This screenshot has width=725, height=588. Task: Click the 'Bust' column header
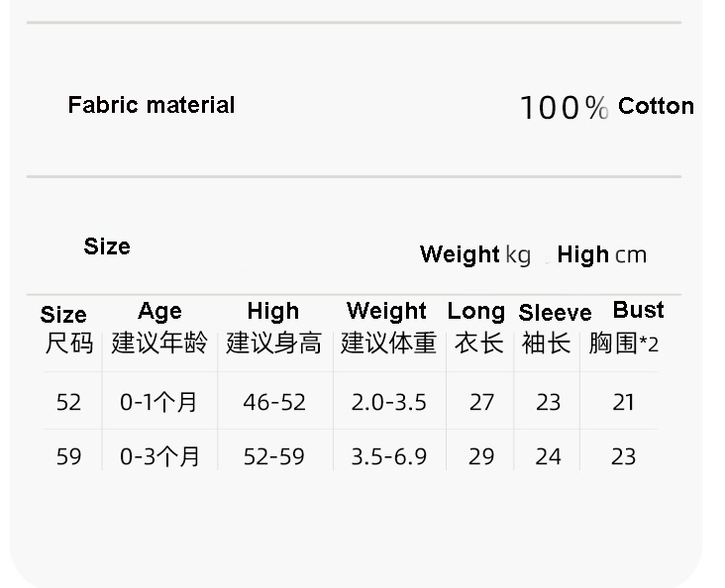pyautogui.click(x=638, y=310)
